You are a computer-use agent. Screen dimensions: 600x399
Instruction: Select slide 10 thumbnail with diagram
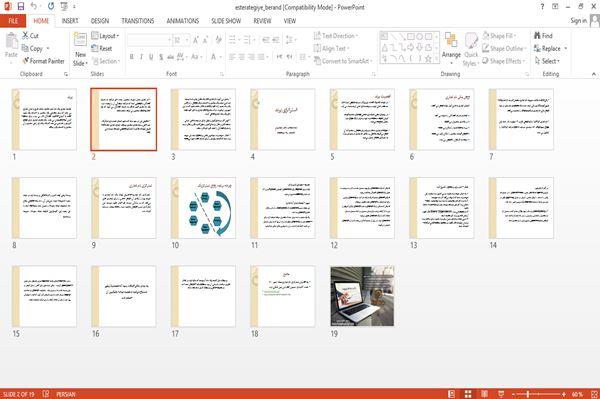tap(203, 208)
